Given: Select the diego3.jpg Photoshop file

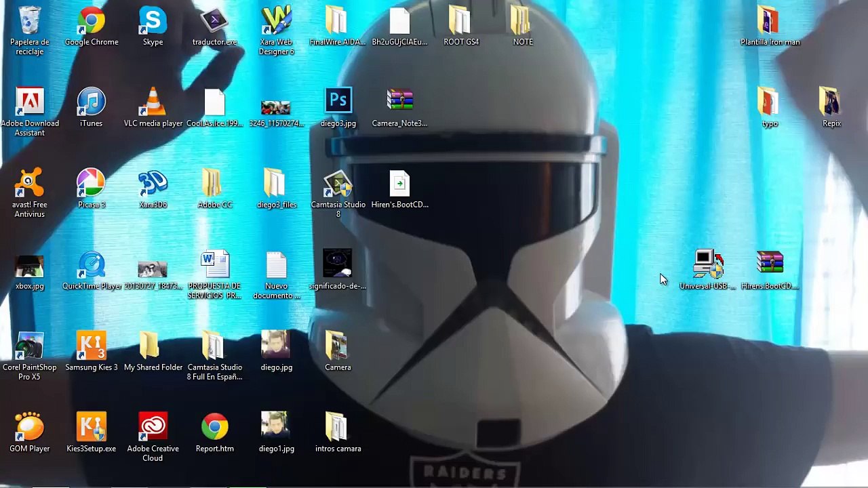Looking at the screenshot, I should tap(338, 102).
